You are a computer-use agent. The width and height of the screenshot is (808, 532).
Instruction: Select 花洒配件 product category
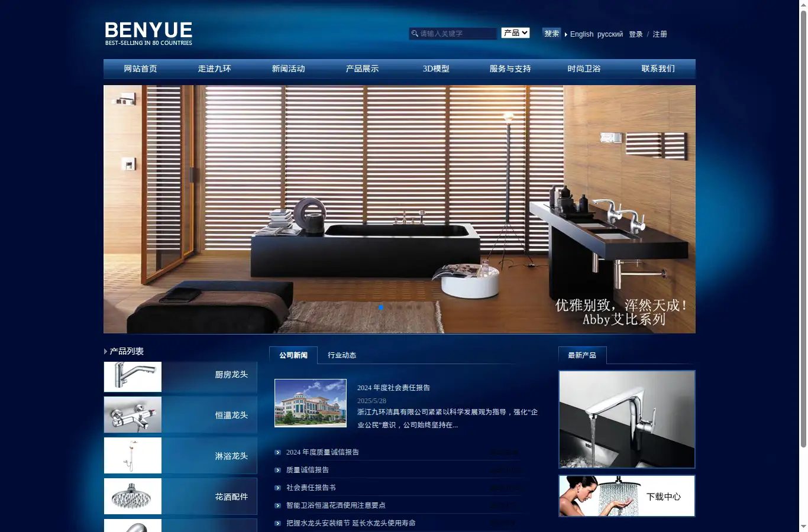[231, 497]
